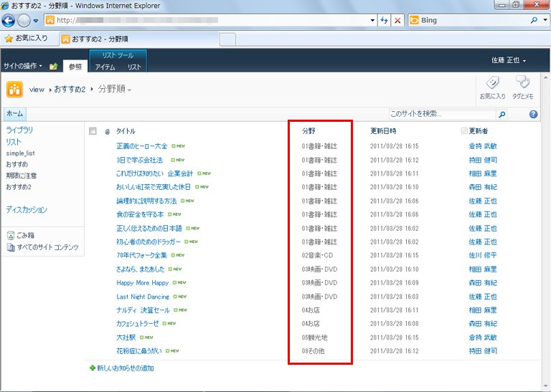
Task: Open item 70年代フォーク全集
Action: tap(141, 255)
